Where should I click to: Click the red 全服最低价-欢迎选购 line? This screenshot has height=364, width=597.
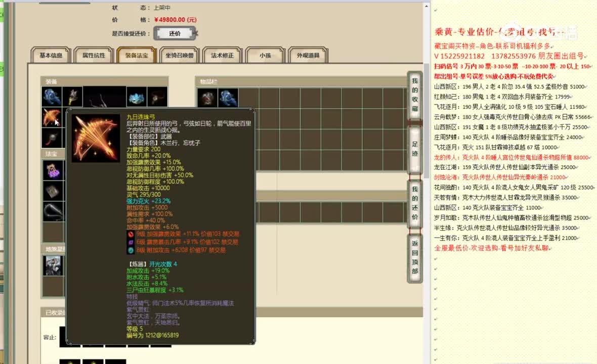pyautogui.click(x=492, y=248)
